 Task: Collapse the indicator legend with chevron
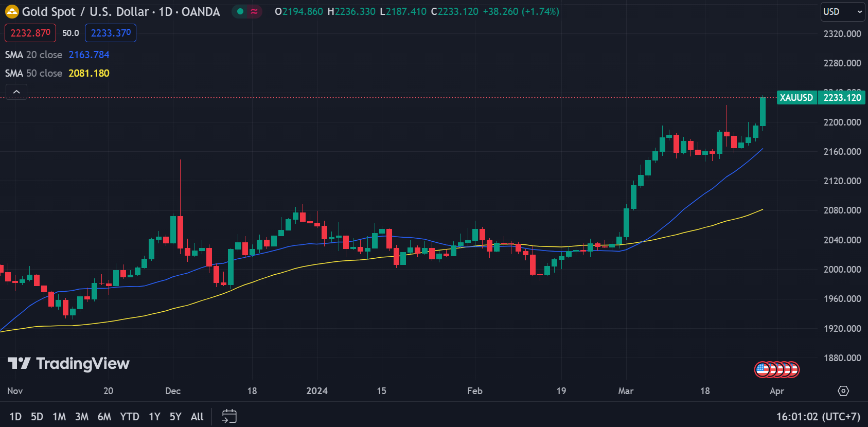16,92
